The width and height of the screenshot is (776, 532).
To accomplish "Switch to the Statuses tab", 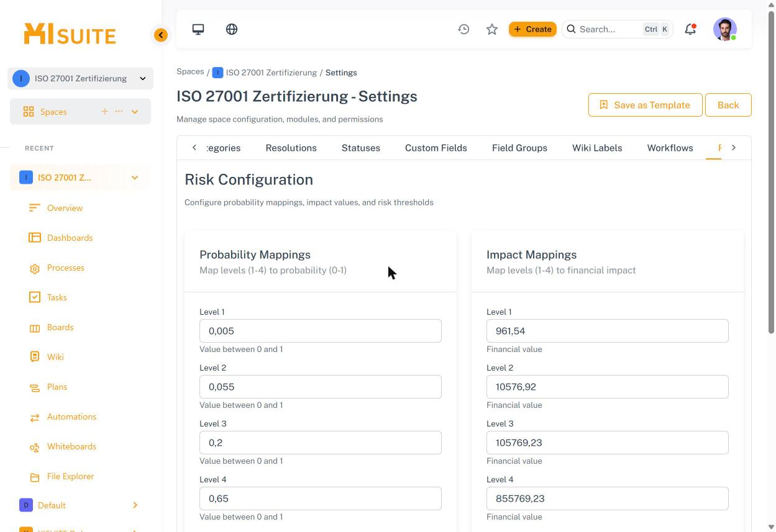I will point(361,148).
